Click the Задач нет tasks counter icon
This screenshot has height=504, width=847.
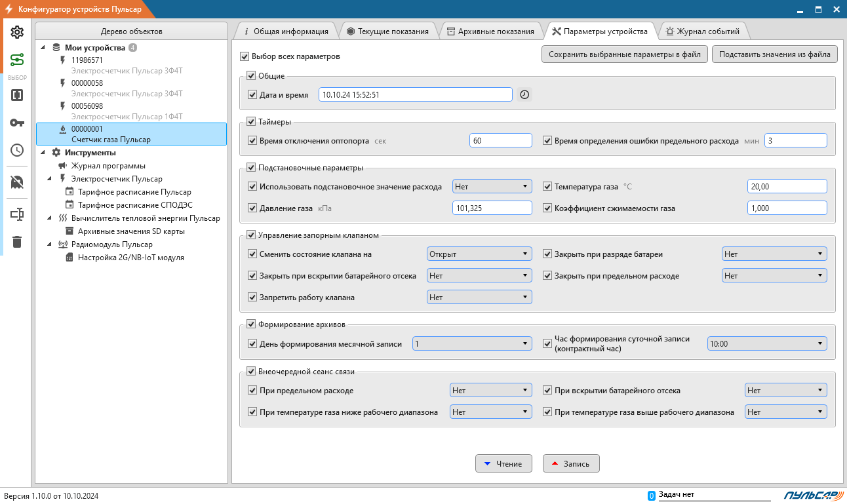point(652,496)
